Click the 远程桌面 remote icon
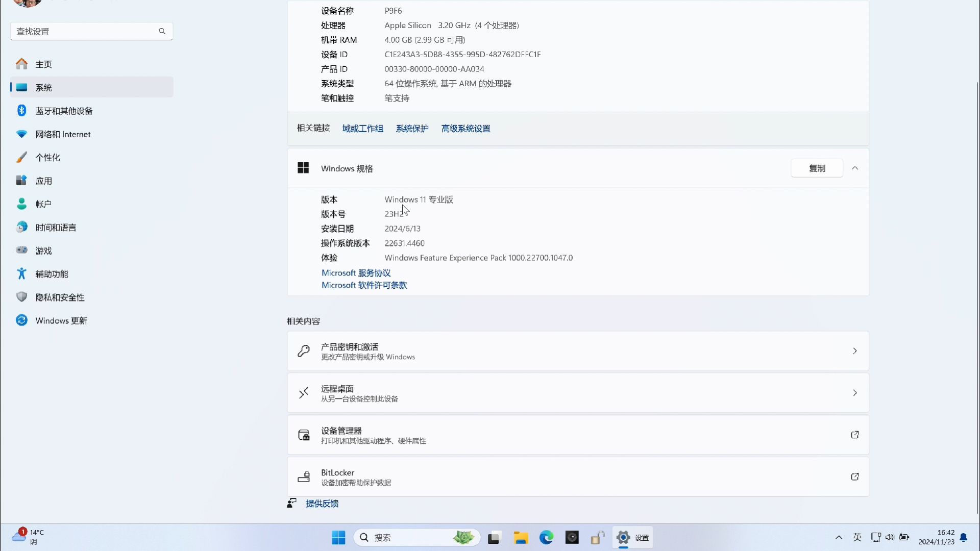This screenshot has width=980, height=551. coord(304,393)
